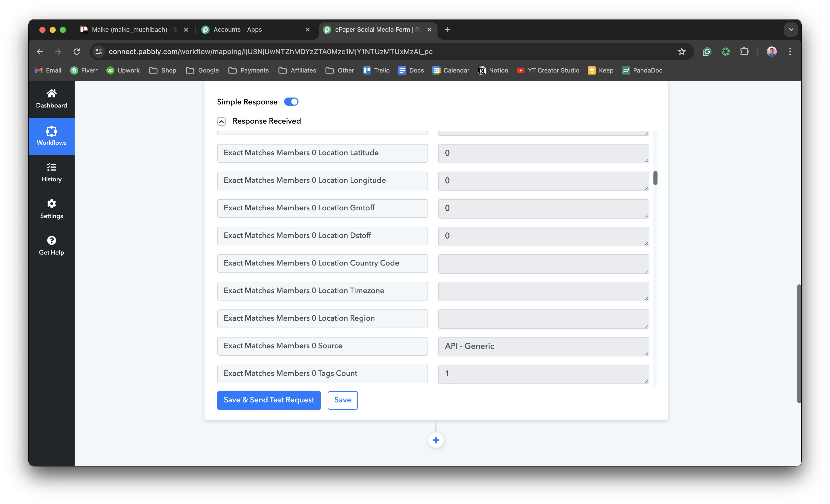Click the Location Longitude value field

543,181
